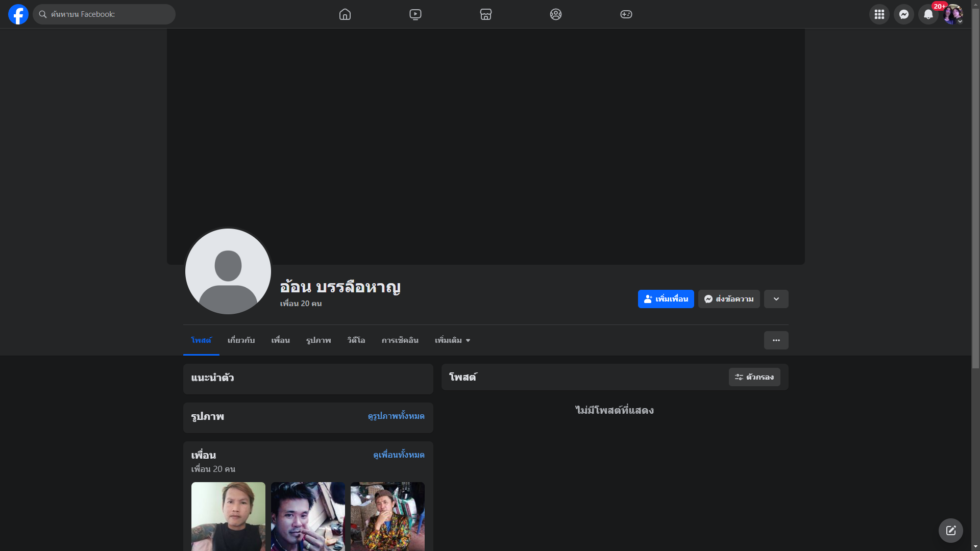The image size is (980, 551).
Task: Open account menu via profile avatar
Action: (x=953, y=14)
